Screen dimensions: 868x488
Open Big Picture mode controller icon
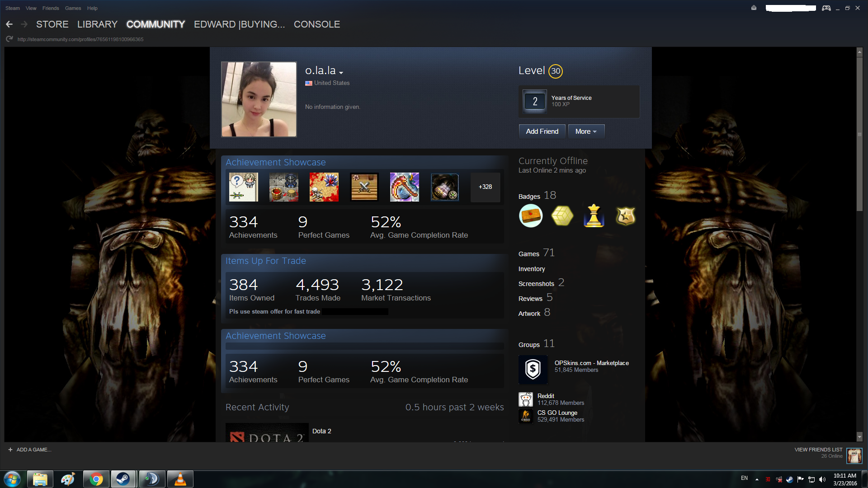click(826, 8)
